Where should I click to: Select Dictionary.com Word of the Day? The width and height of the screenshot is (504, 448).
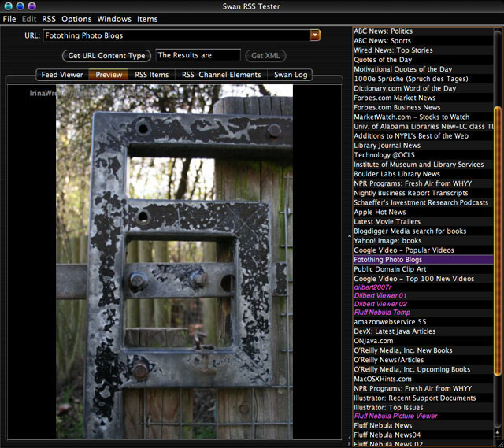click(x=423, y=88)
